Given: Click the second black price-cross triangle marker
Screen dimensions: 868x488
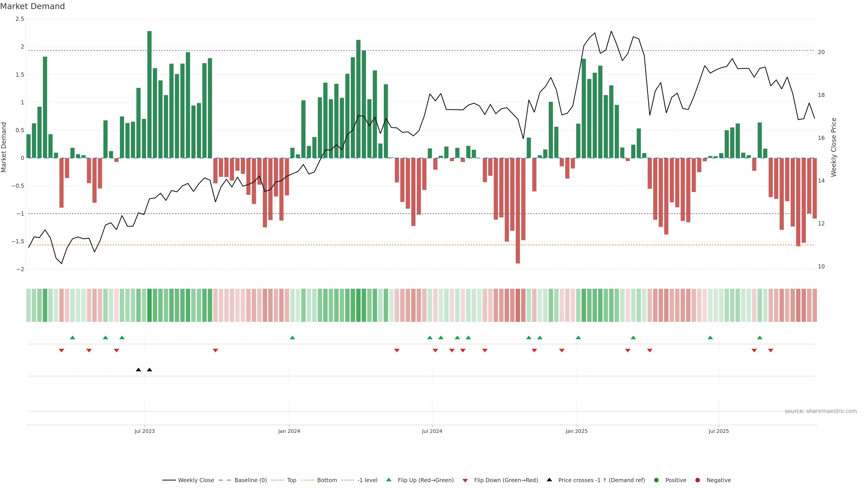Looking at the screenshot, I should [x=150, y=370].
